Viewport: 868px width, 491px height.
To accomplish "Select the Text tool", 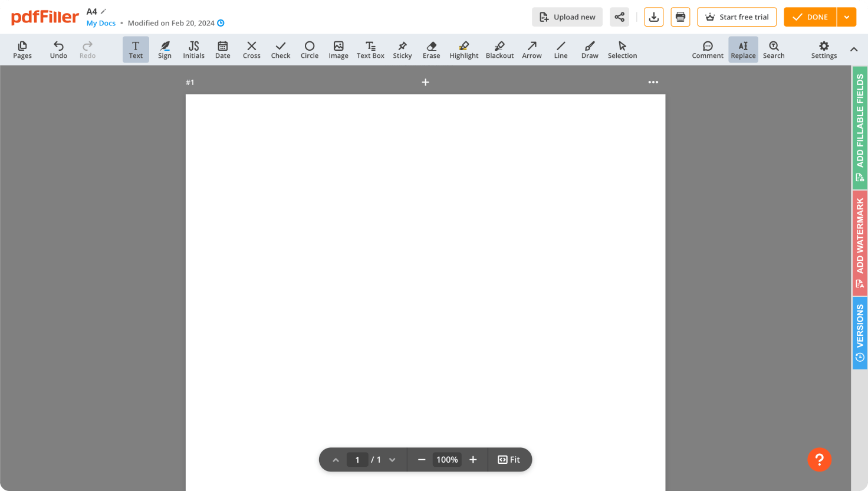I will pyautogui.click(x=136, y=49).
